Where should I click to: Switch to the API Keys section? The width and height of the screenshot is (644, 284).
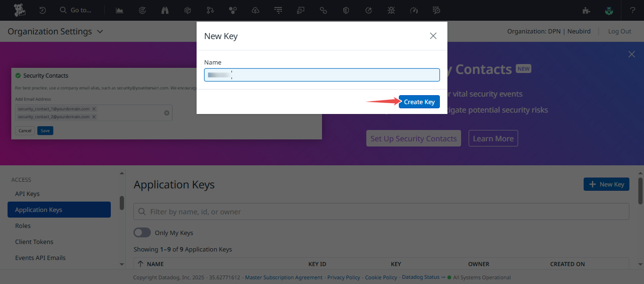click(28, 194)
